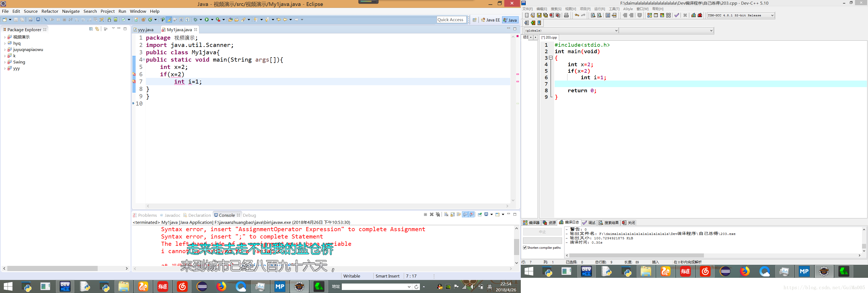Image resolution: width=868 pixels, height=293 pixels.
Task: Click Eclipse's New wizard toolbar icon
Action: click(x=5, y=20)
